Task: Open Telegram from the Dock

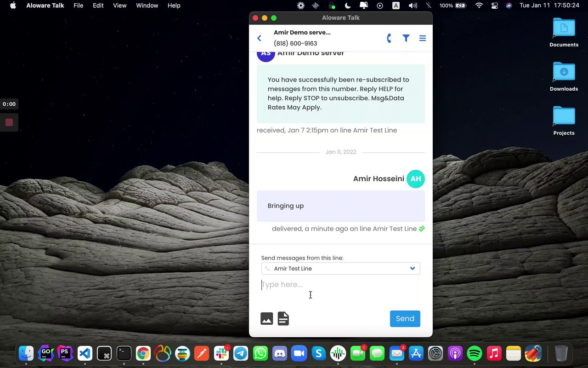Action: [241, 353]
